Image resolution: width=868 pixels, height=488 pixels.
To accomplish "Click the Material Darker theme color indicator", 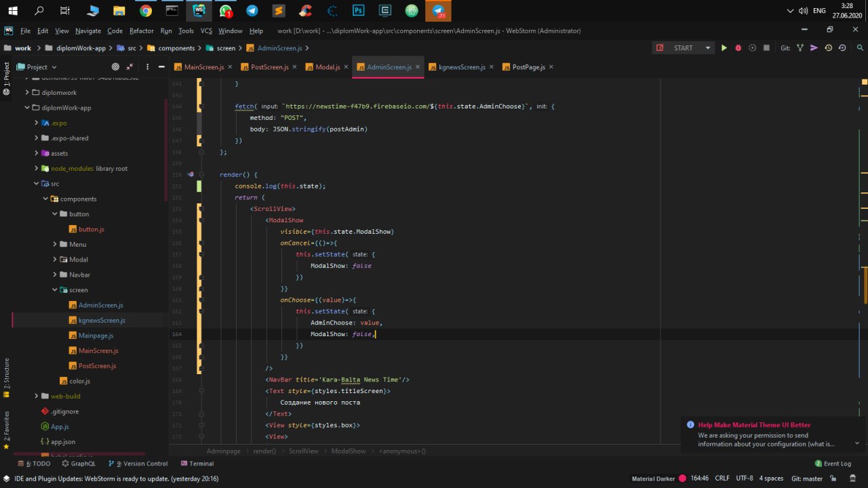I will click(682, 479).
